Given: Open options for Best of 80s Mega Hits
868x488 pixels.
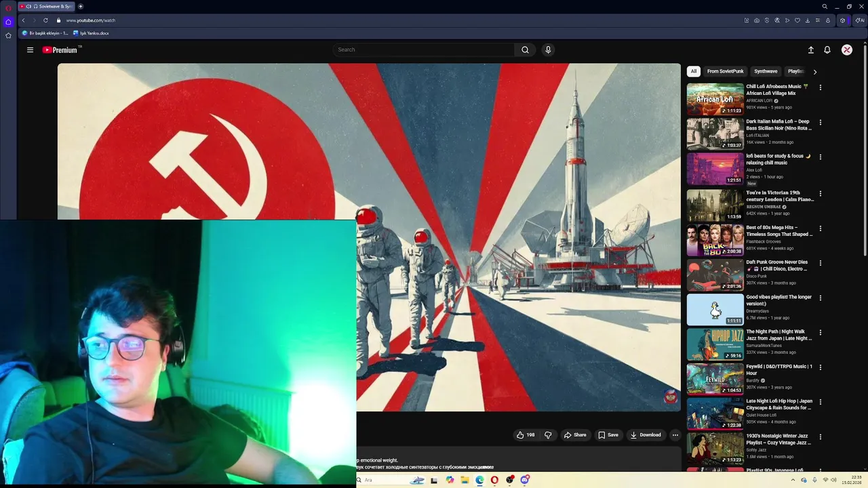Looking at the screenshot, I should (x=820, y=228).
